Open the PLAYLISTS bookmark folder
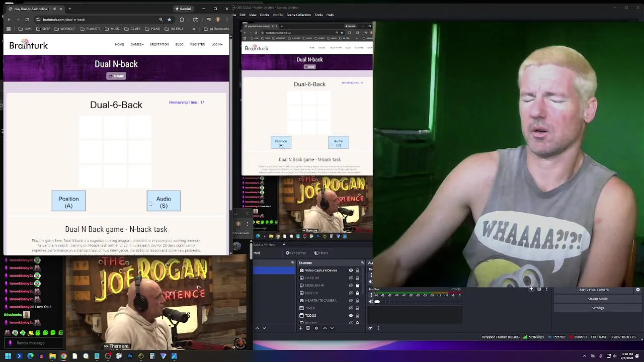 click(x=90, y=29)
